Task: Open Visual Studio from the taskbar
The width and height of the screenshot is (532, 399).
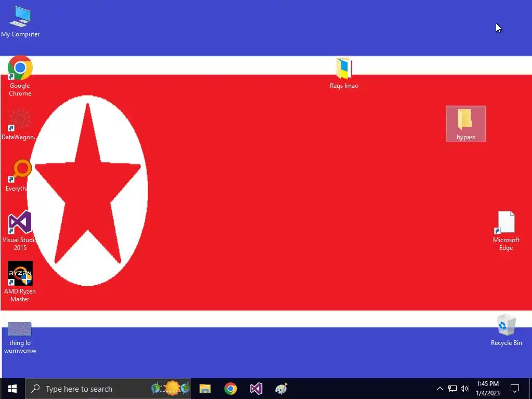Action: (256, 389)
